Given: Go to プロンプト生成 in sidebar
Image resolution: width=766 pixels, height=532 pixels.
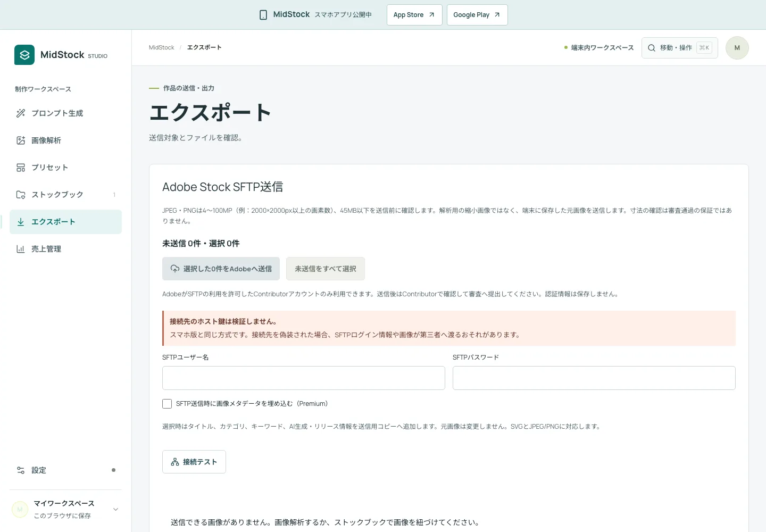Looking at the screenshot, I should click(x=65, y=113).
